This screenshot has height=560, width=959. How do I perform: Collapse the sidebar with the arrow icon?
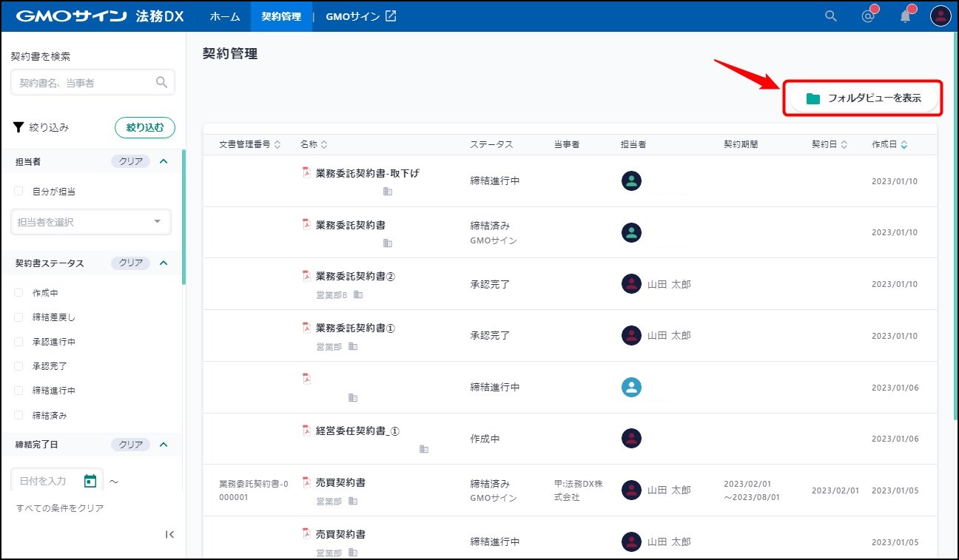169,534
